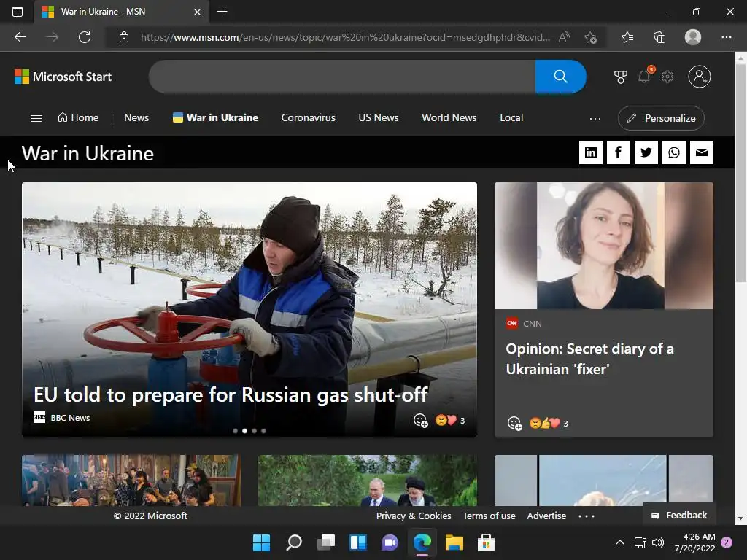Select third carousel slide dot

(x=254, y=431)
